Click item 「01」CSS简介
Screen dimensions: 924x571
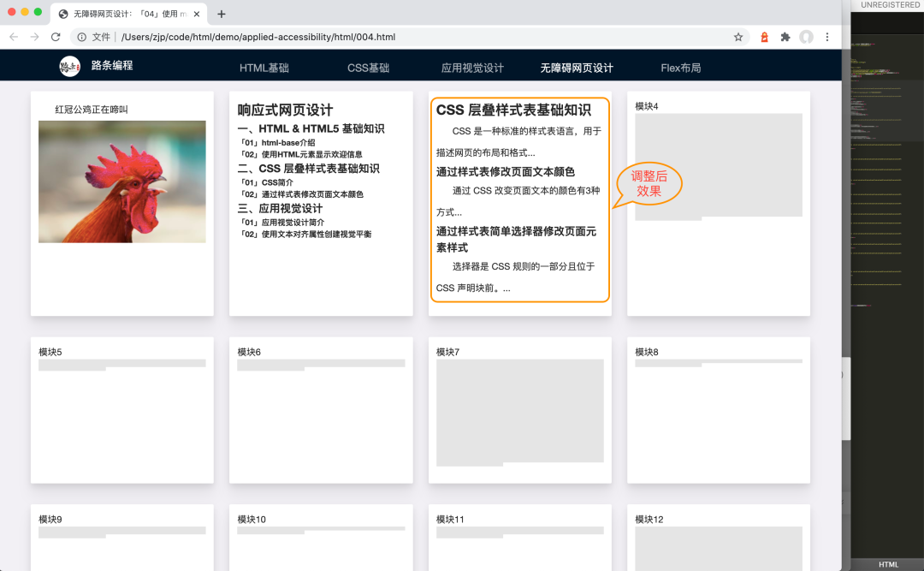267,183
